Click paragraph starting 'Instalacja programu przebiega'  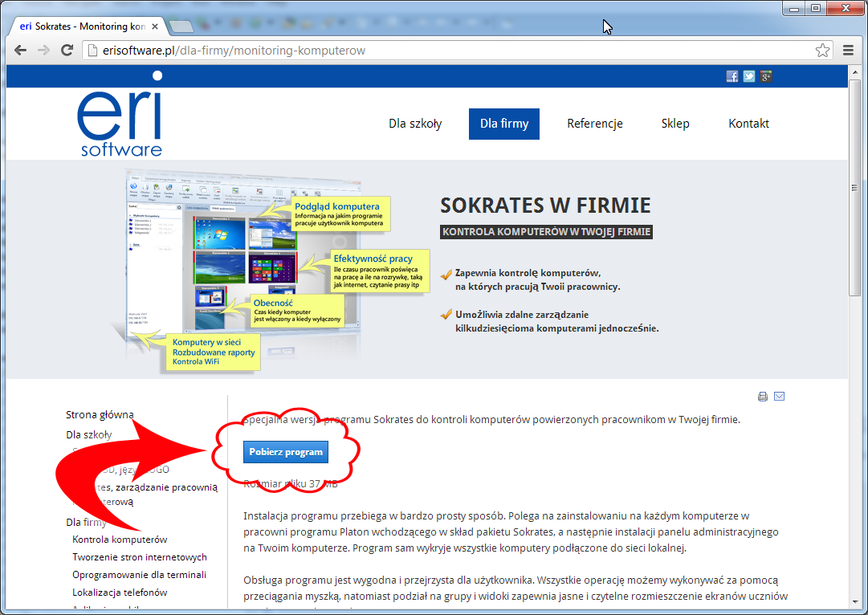pos(511,532)
